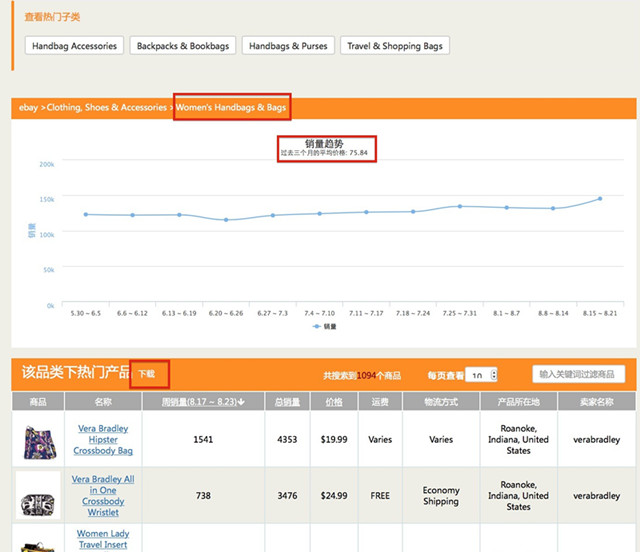The width and height of the screenshot is (640, 552).
Task: Toggle the 销量 series in chart legend
Action: [x=324, y=326]
